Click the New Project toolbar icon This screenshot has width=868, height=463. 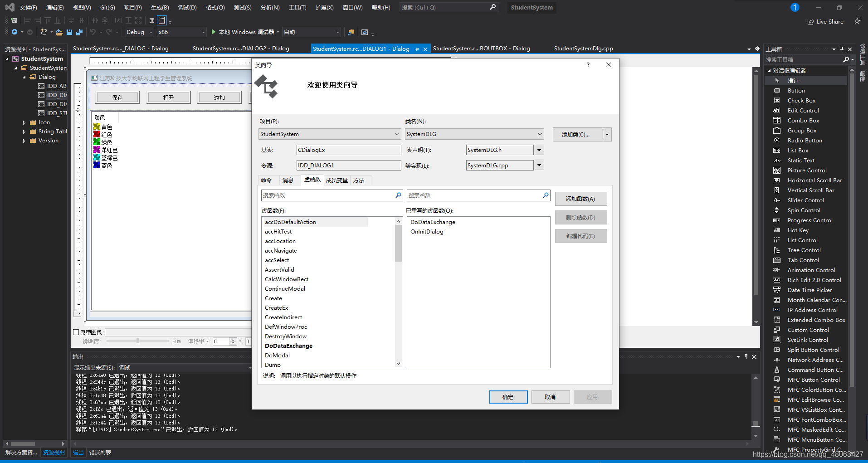[x=44, y=32]
